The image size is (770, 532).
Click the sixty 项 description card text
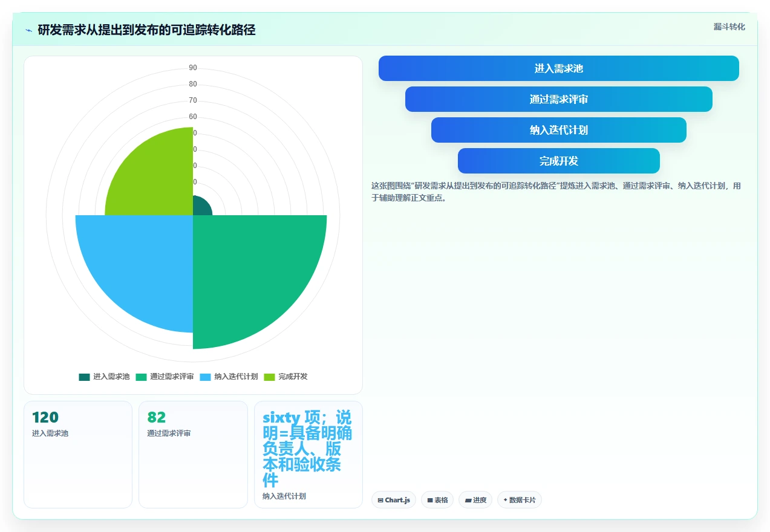click(x=308, y=449)
